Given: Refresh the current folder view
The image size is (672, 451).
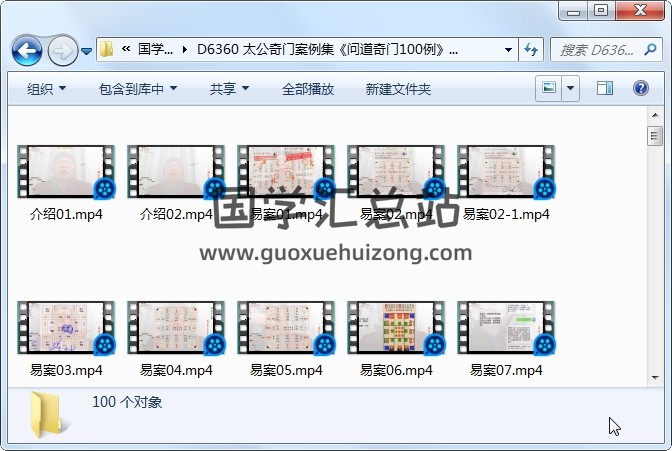Looking at the screenshot, I should pos(531,50).
